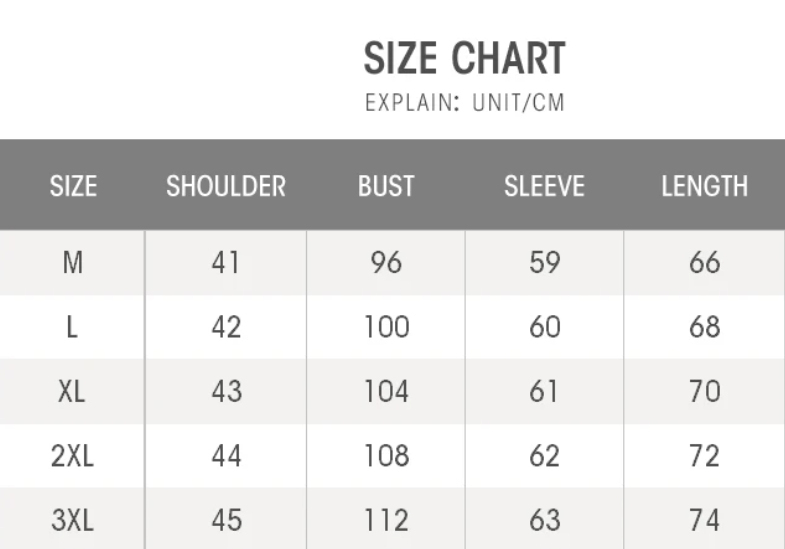Click the XL size row label
The image size is (785, 549).
[73, 391]
